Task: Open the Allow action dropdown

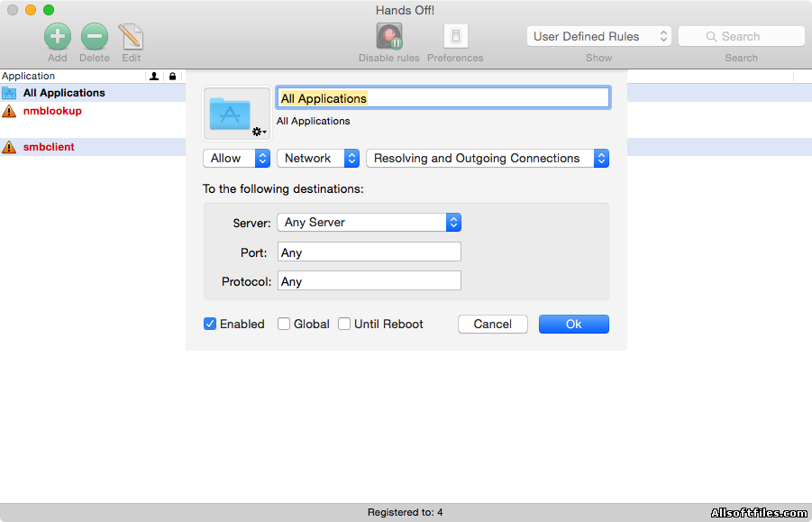Action: pos(237,158)
